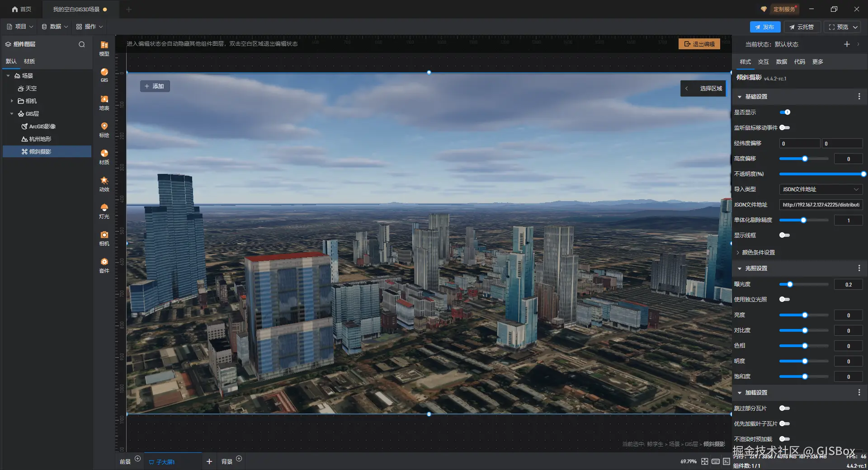Collapse the GIS层 tree node

(12, 113)
